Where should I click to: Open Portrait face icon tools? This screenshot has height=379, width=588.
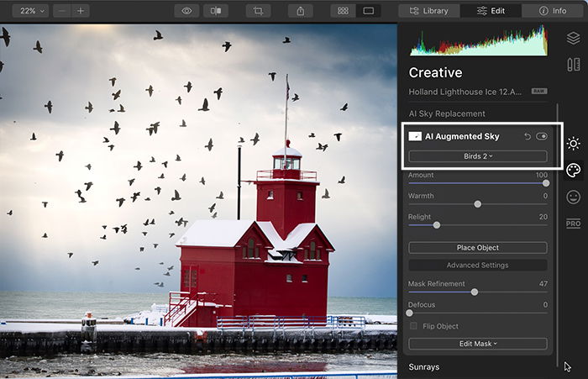pos(574,197)
